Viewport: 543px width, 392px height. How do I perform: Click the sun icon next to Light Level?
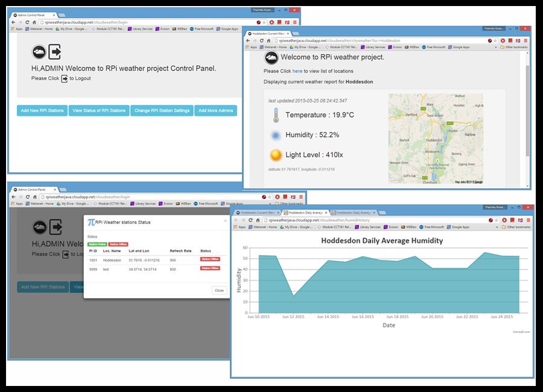tap(276, 155)
